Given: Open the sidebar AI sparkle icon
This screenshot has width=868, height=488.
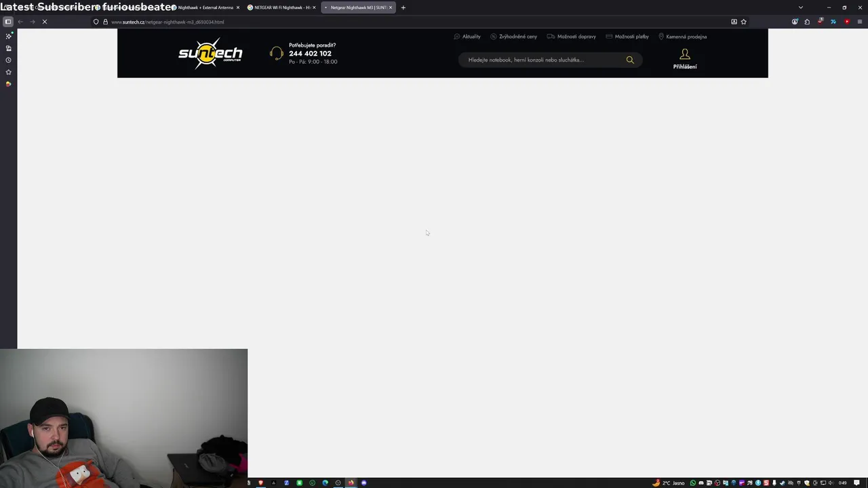Looking at the screenshot, I should 8,37.
